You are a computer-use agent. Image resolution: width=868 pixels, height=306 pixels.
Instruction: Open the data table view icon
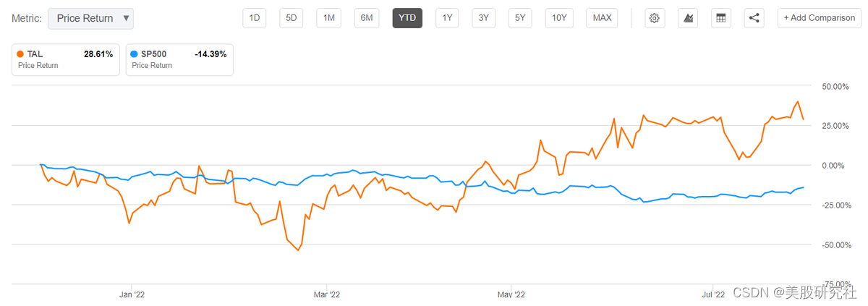click(720, 18)
